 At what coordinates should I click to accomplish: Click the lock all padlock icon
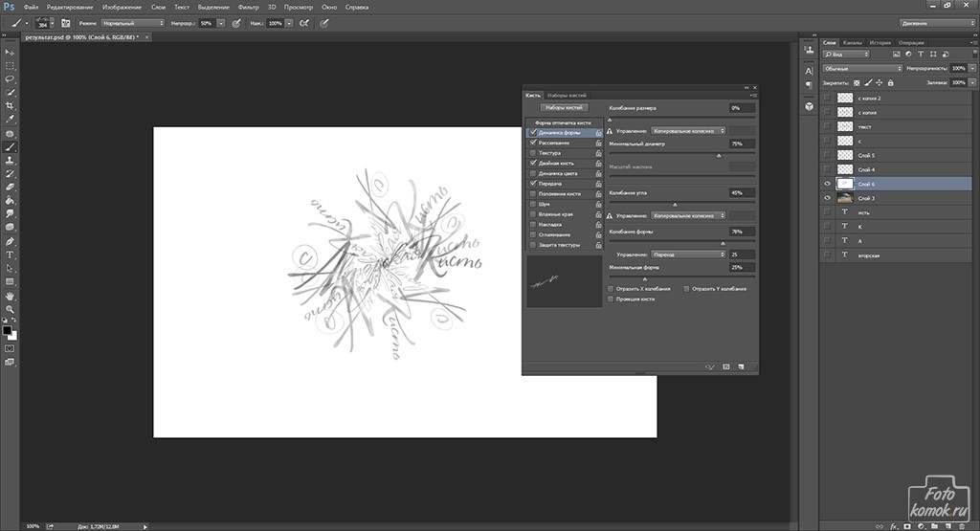pos(890,82)
